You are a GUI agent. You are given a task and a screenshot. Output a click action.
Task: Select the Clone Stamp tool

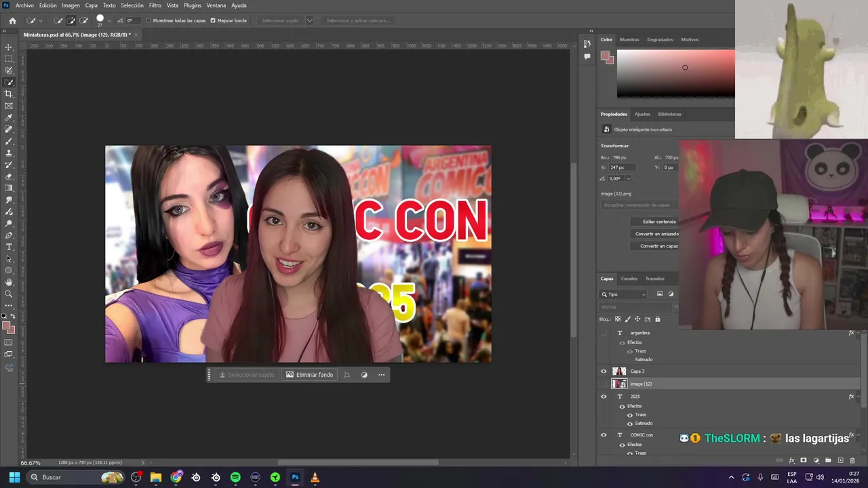pyautogui.click(x=9, y=152)
